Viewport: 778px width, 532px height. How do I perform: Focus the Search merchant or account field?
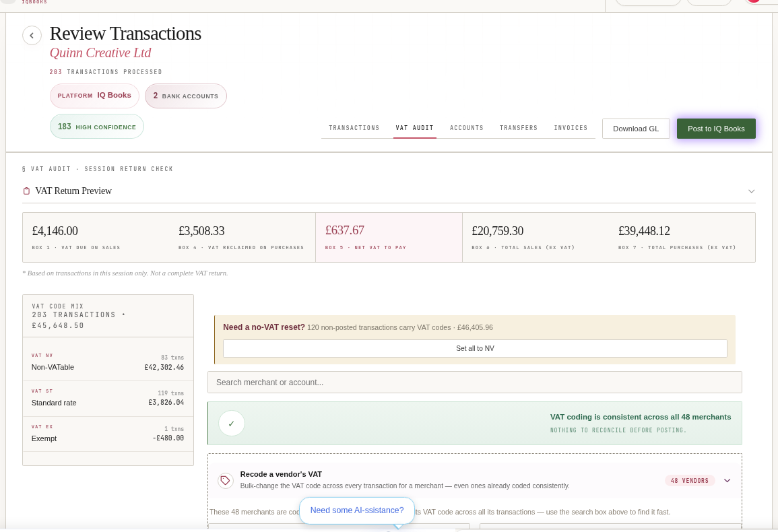tap(474, 382)
